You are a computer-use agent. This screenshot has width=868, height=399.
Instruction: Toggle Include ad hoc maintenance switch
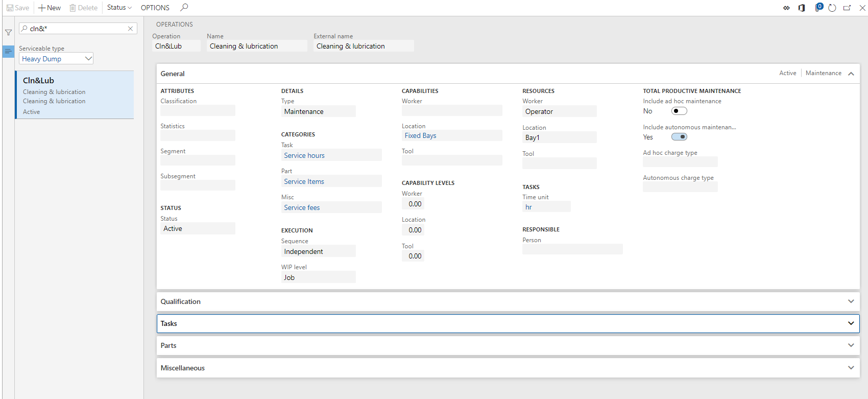(x=679, y=111)
